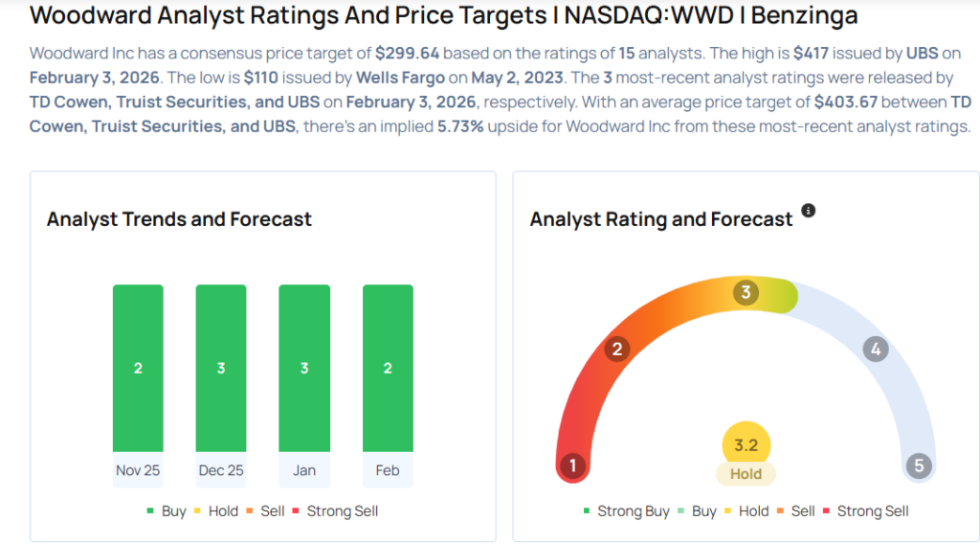980x544 pixels.
Task: Click the Woodward Analyst Ratings page heading
Action: [444, 16]
